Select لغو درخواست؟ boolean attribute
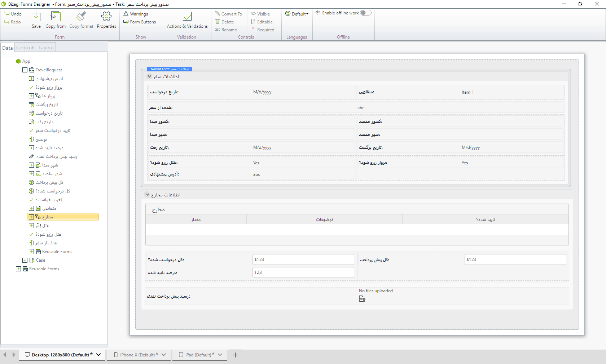 (45, 200)
